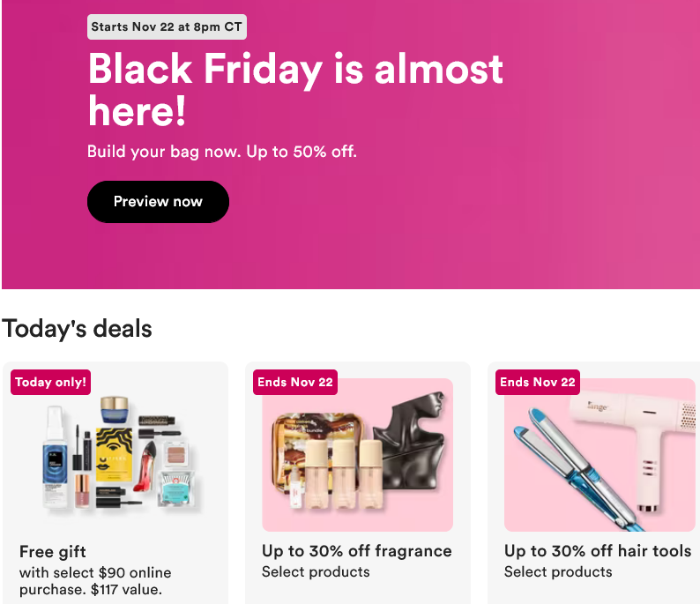Screen dimensions: 700x604
Task: Click Up to 30% off hair tools title
Action: 598,551
